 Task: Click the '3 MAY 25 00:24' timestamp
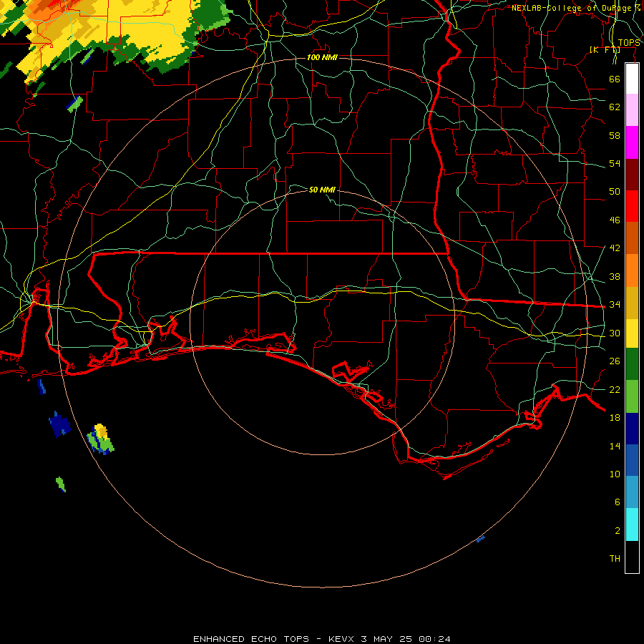click(406, 639)
